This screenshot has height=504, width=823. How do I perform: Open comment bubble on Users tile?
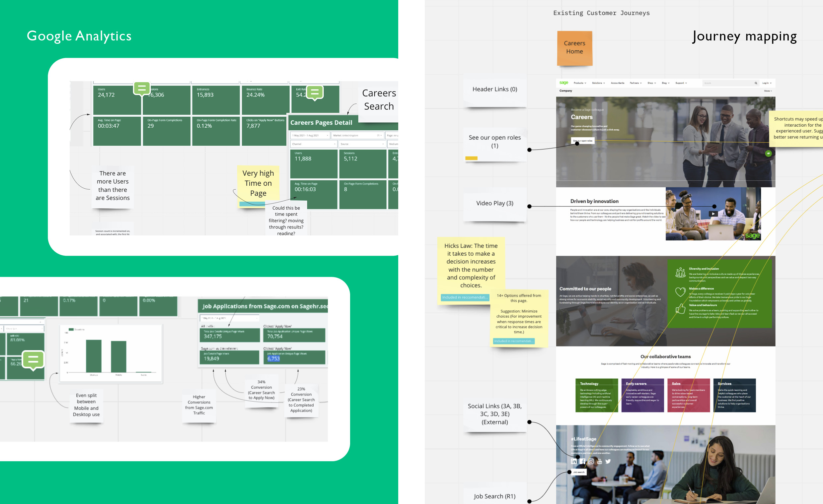tap(142, 89)
